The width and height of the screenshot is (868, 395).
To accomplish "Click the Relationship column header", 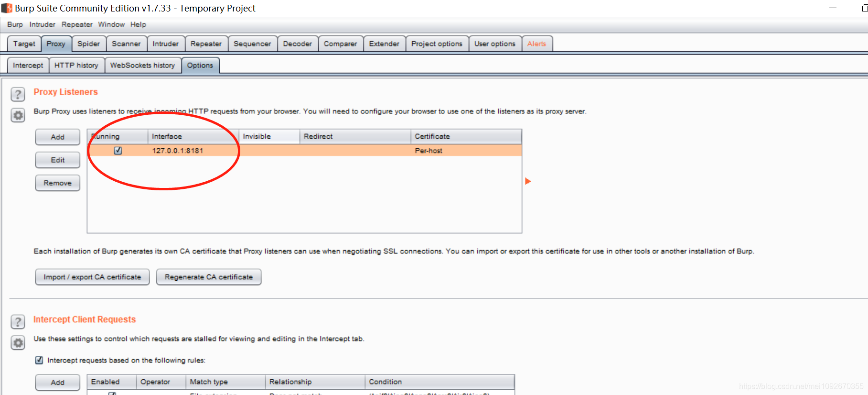I will click(315, 382).
